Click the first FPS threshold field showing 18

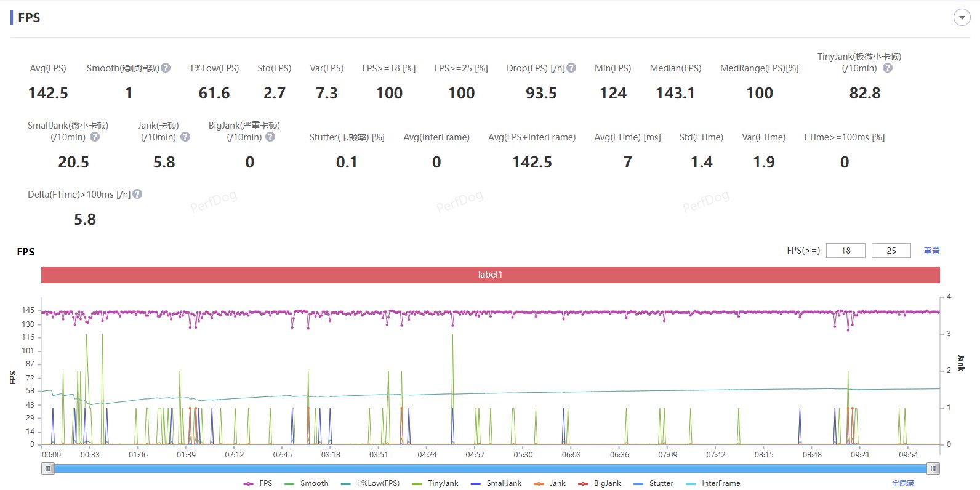coord(845,251)
